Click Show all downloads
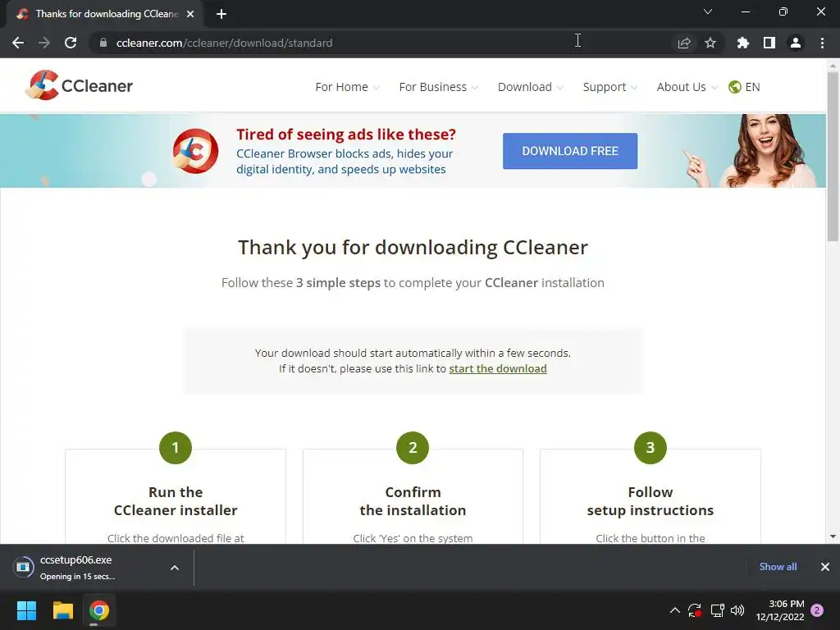The height and width of the screenshot is (630, 840). (778, 567)
